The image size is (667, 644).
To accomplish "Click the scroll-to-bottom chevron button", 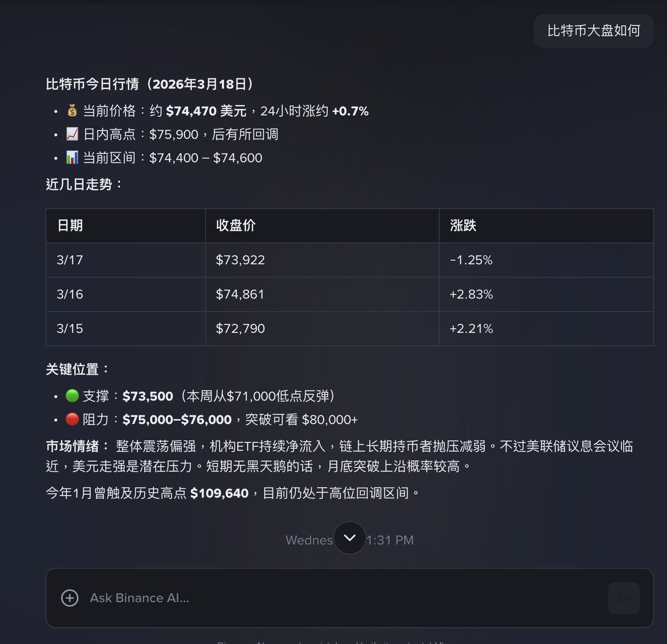I will click(x=350, y=538).
